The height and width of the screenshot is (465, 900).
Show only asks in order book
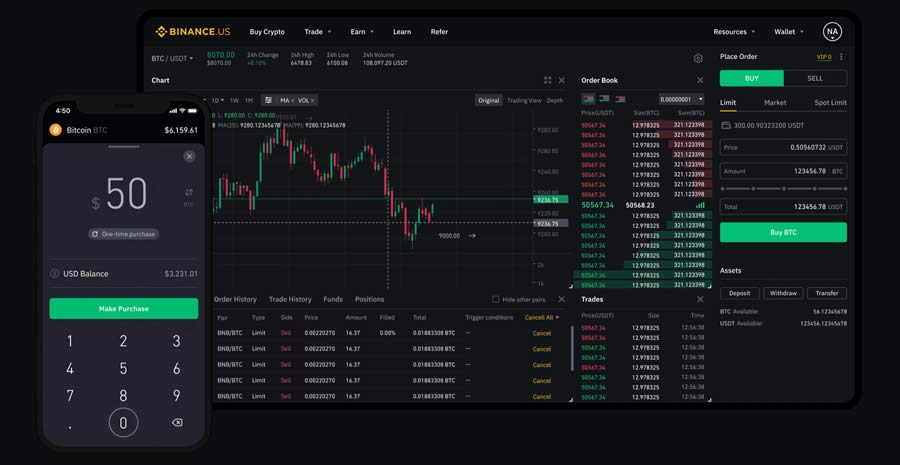[x=620, y=99]
